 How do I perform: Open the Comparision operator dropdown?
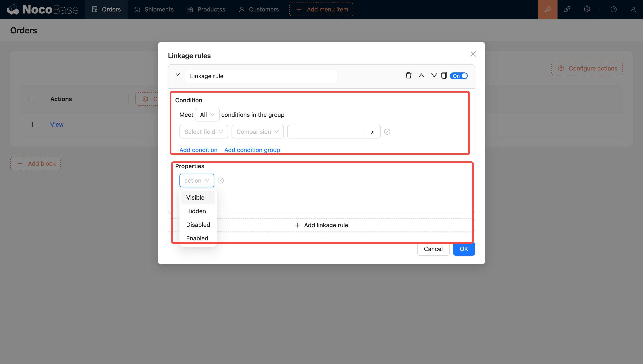(257, 132)
